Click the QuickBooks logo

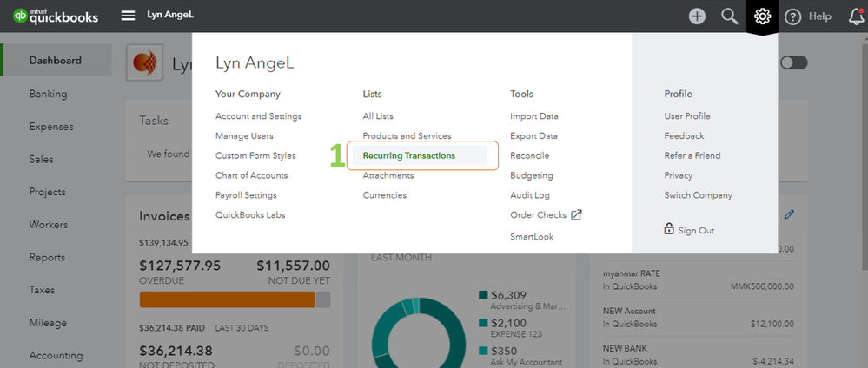click(x=56, y=16)
